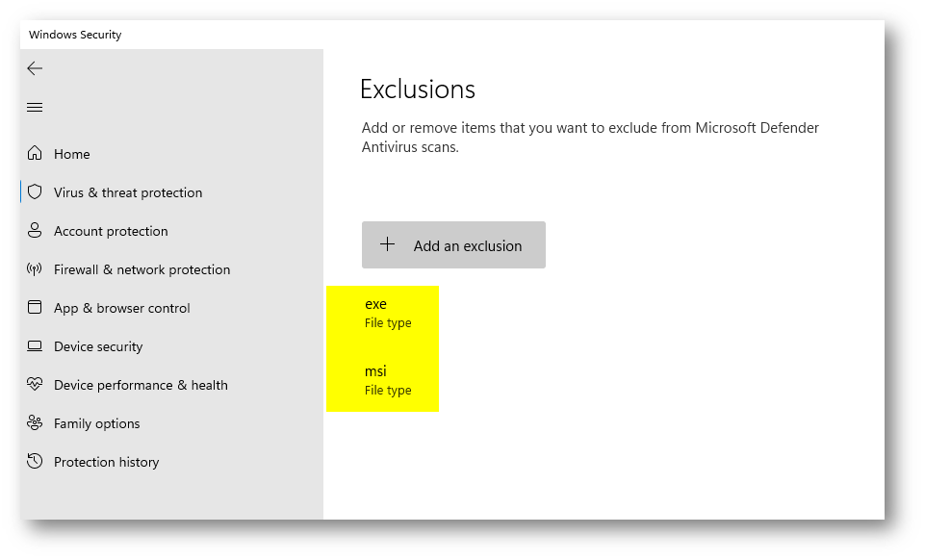This screenshot has width=925, height=560.
Task: Open the hamburger navigation menu
Action: pos(35,107)
